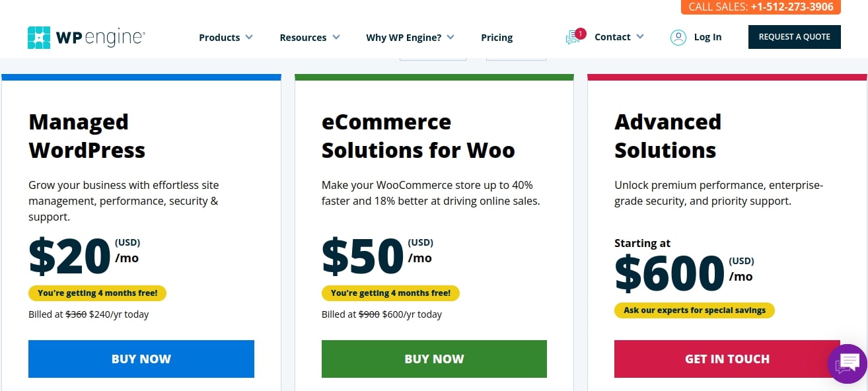Click the eCommerce four months free badge

point(390,293)
